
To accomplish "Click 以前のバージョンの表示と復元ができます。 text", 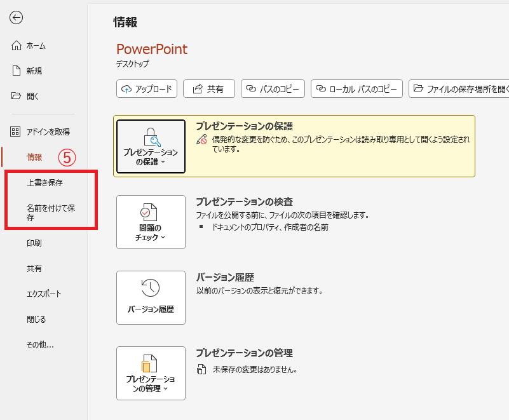I will pos(259,290).
